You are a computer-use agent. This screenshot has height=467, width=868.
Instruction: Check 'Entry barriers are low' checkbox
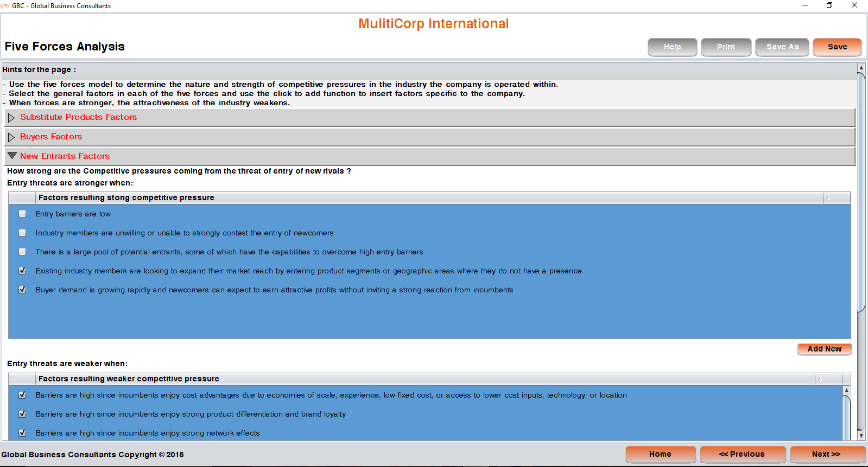coord(22,214)
